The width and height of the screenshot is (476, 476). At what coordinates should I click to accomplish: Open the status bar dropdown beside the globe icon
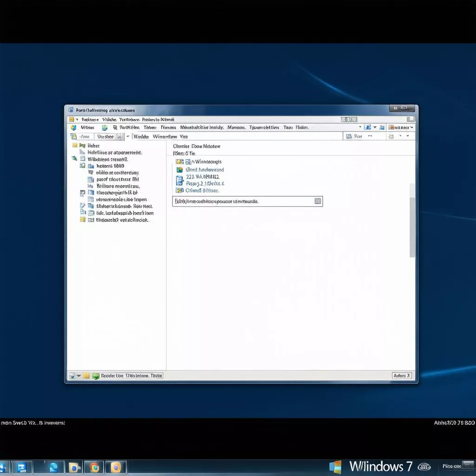(79, 376)
